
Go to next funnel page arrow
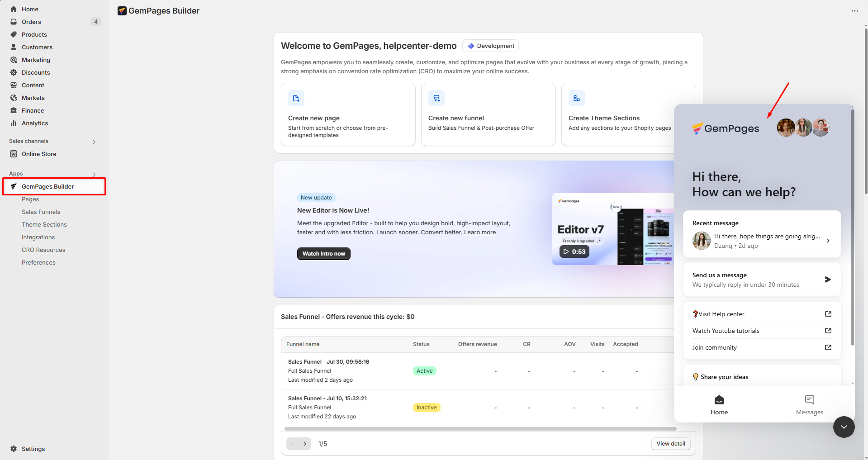coord(305,444)
